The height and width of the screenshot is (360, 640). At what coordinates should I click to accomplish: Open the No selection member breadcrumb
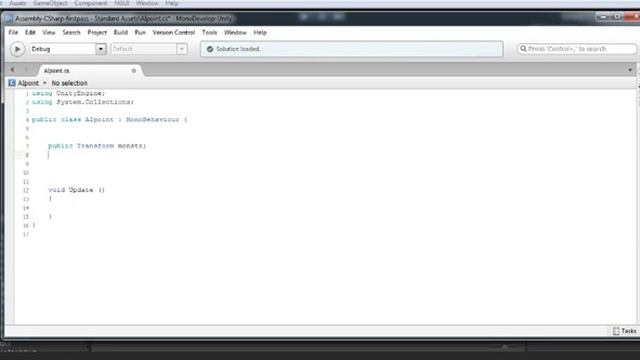[69, 83]
